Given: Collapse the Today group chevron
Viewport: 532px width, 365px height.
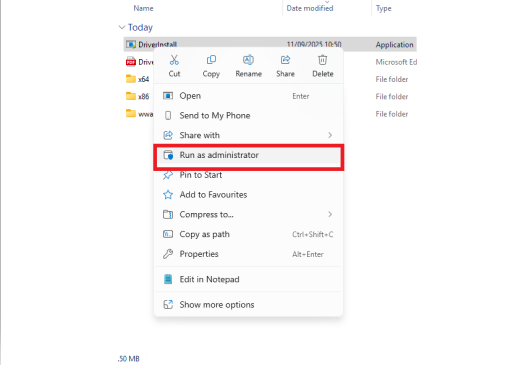Looking at the screenshot, I should tap(122, 27).
